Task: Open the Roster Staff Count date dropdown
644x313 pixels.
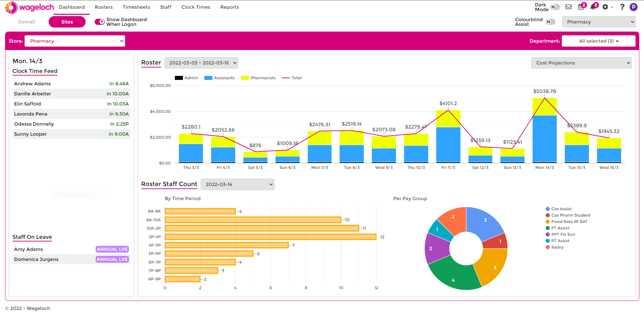Action: 238,184
